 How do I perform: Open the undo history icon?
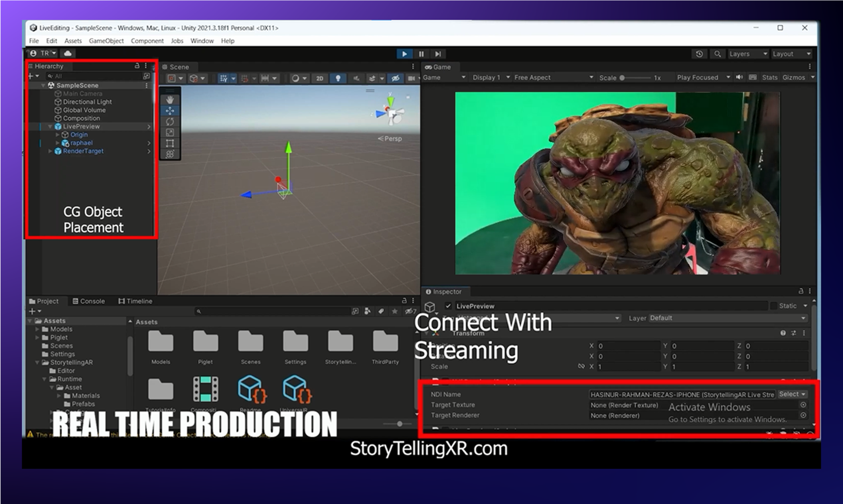tap(699, 54)
